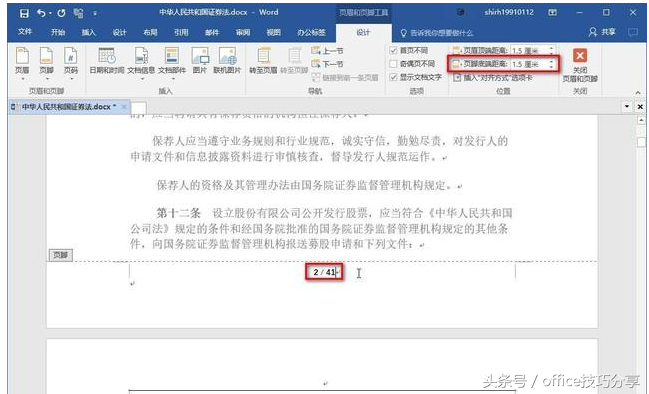Click the shirh19910112 account name

(x=509, y=12)
